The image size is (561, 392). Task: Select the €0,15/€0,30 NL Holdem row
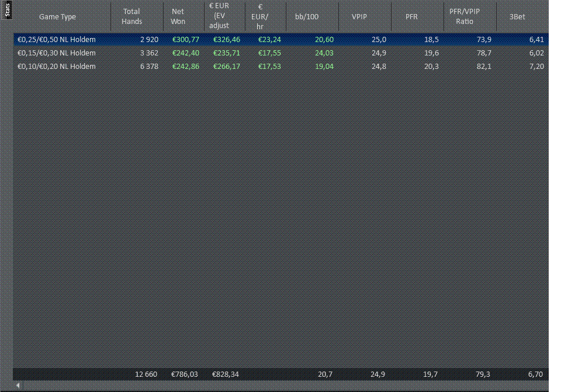click(281, 53)
